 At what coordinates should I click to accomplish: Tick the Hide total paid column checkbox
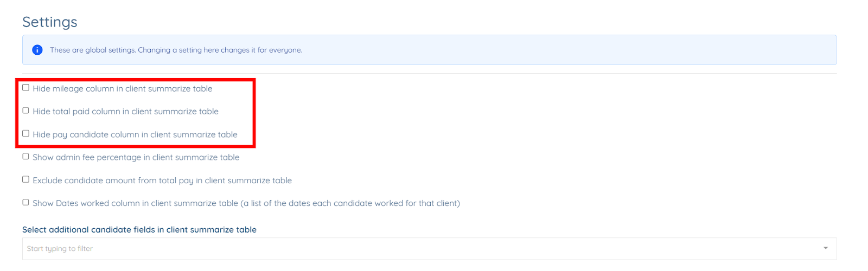point(25,111)
